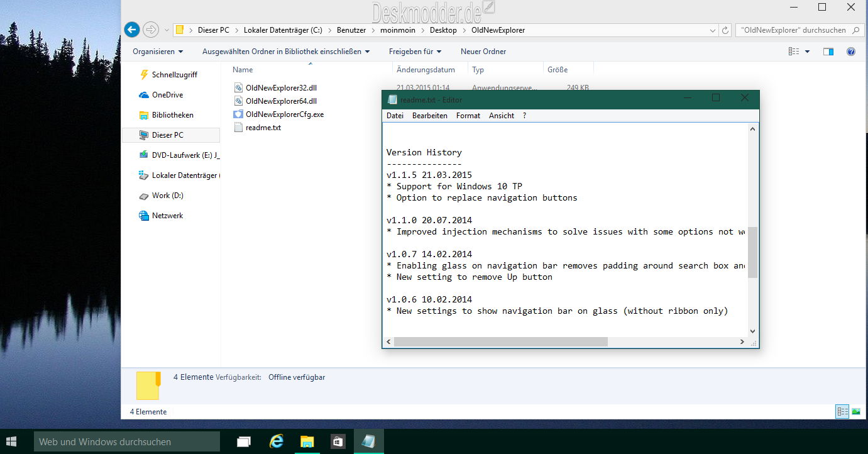Click search magnifier icon in Explorer
The height and width of the screenshot is (454, 868).
(856, 30)
